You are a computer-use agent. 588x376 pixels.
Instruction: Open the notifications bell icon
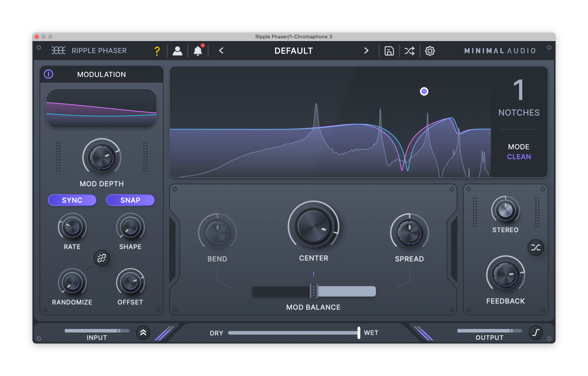tap(198, 51)
